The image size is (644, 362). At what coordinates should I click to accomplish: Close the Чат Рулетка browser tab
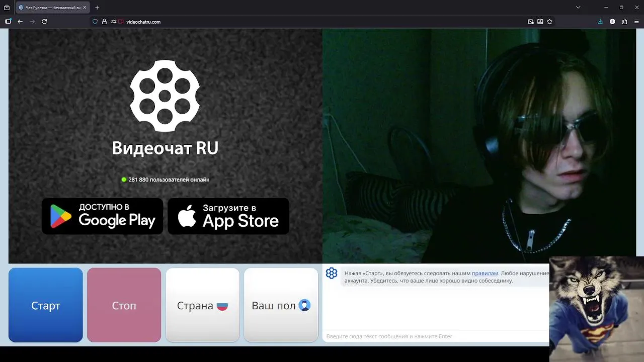85,8
